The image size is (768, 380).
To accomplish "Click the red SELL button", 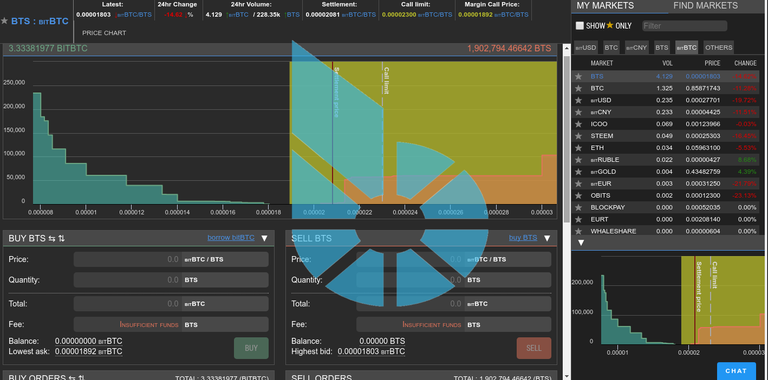I will pyautogui.click(x=533, y=348).
